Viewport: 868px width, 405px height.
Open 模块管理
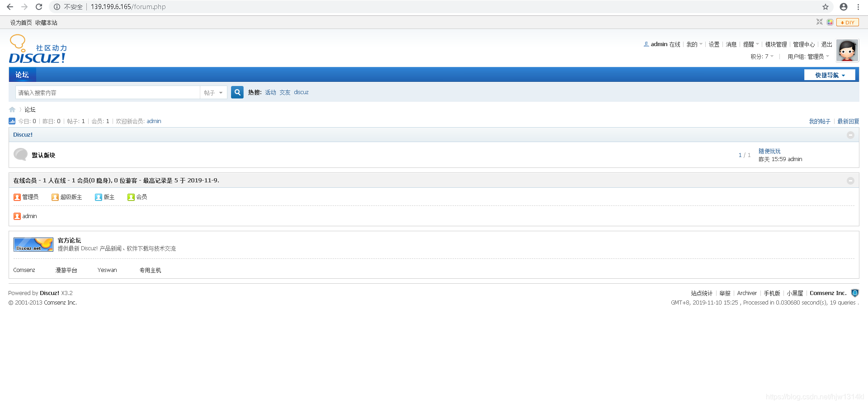pos(776,44)
